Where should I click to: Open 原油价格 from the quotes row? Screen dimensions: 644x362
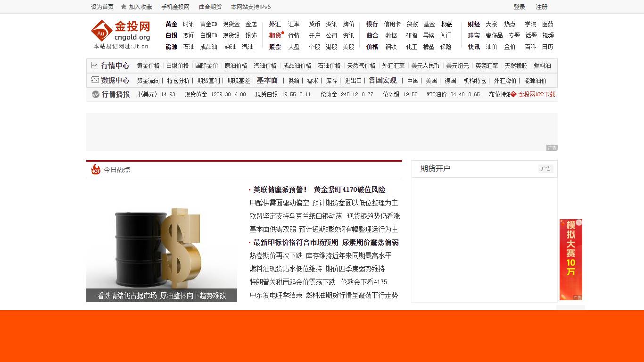[236, 66]
